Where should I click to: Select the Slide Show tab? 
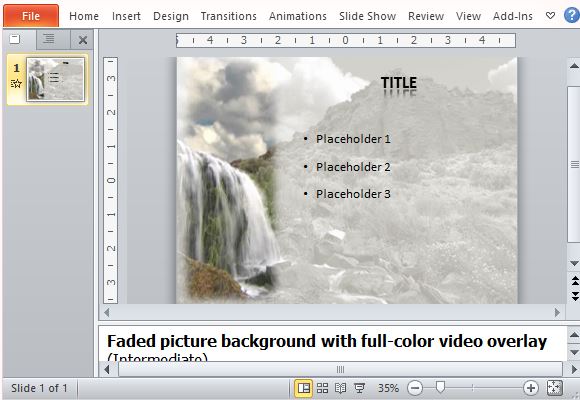click(367, 16)
